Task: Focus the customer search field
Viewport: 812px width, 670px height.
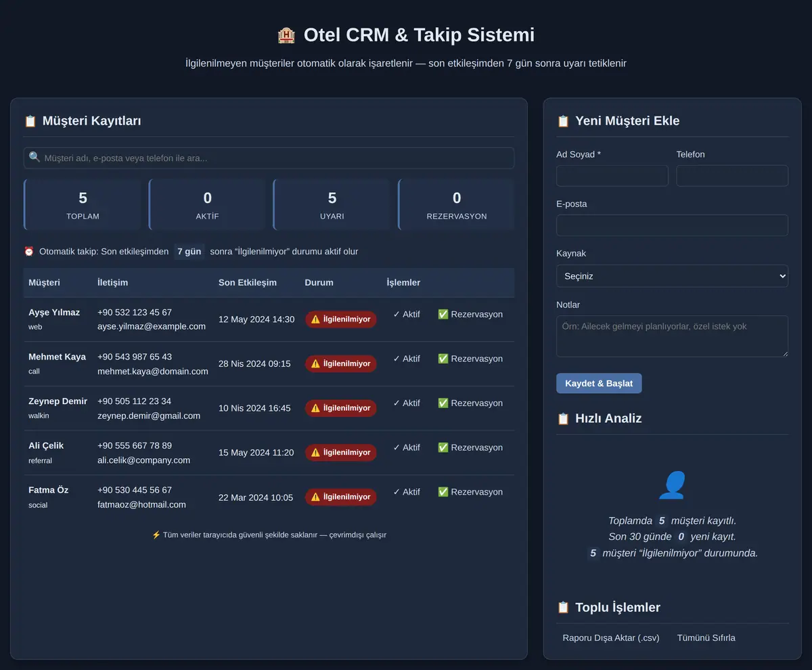Action: [269, 158]
